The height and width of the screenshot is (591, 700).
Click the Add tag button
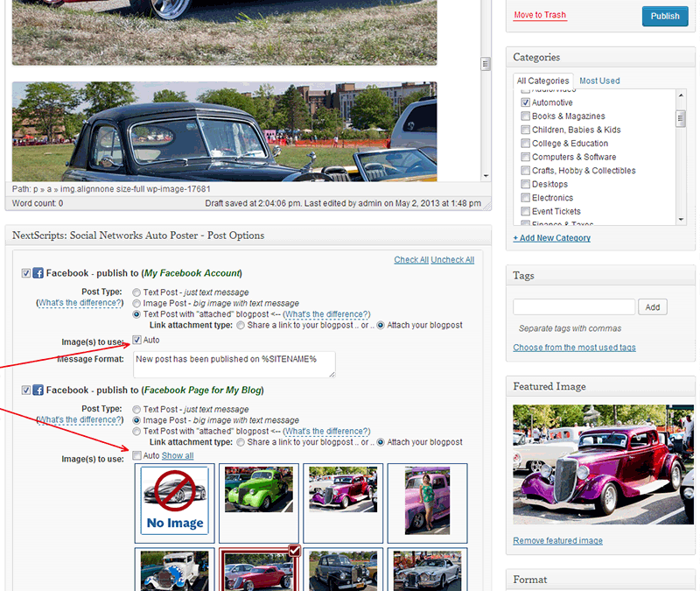coord(652,307)
